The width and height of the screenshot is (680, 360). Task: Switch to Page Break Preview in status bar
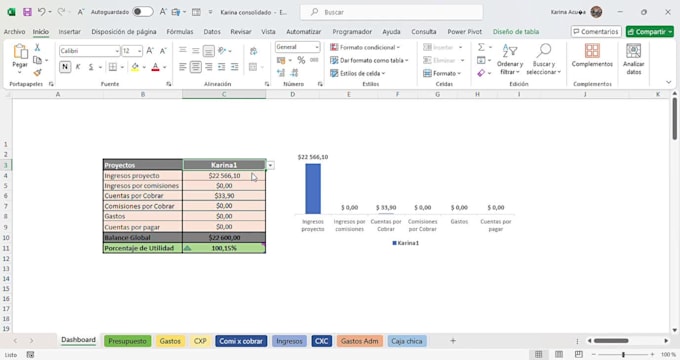[579, 354]
